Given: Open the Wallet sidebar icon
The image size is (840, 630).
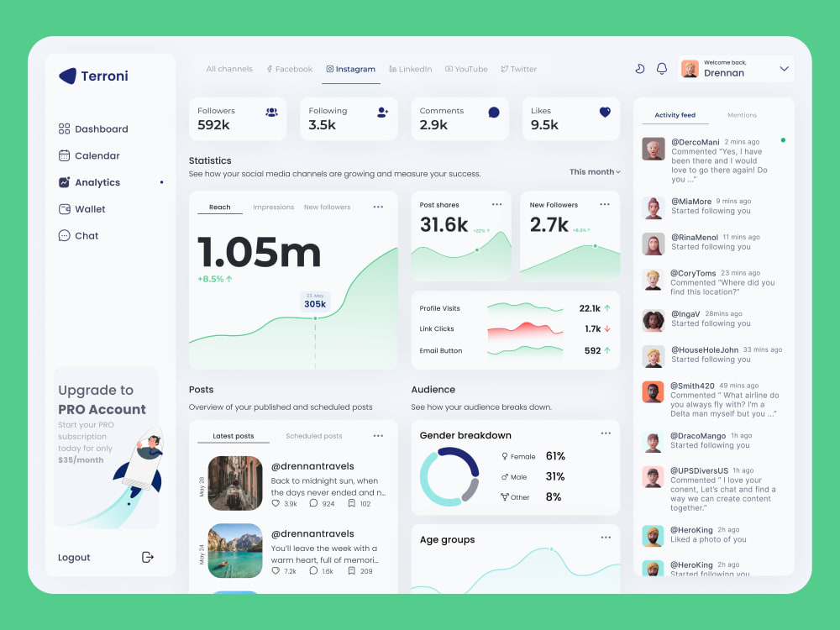Looking at the screenshot, I should [x=65, y=209].
